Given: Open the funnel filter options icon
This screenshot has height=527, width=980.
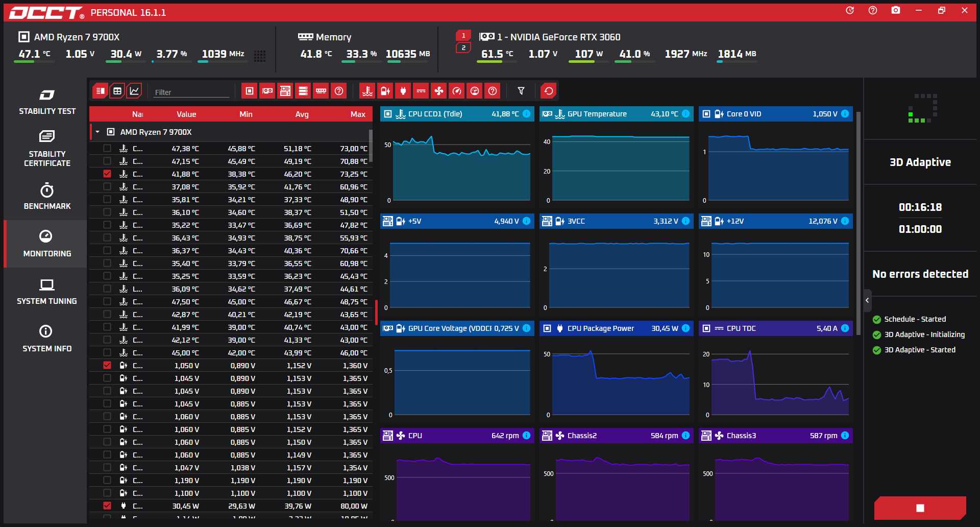Looking at the screenshot, I should [521, 91].
